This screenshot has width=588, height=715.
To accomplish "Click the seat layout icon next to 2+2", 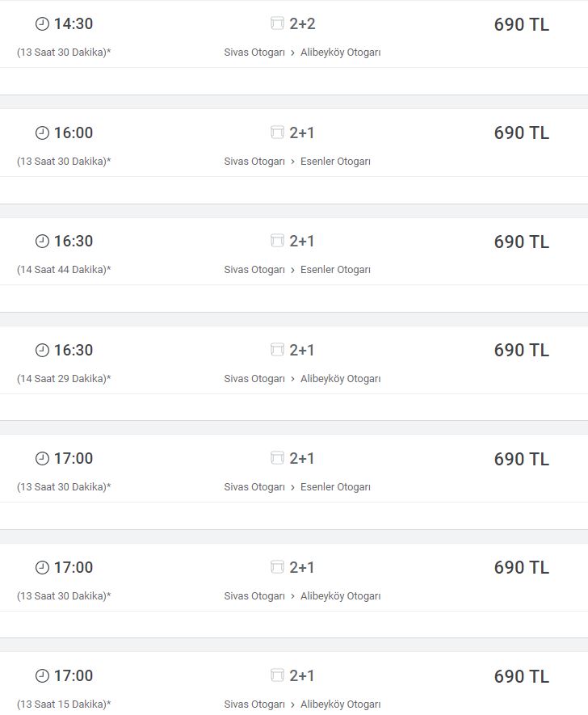I will [x=277, y=24].
